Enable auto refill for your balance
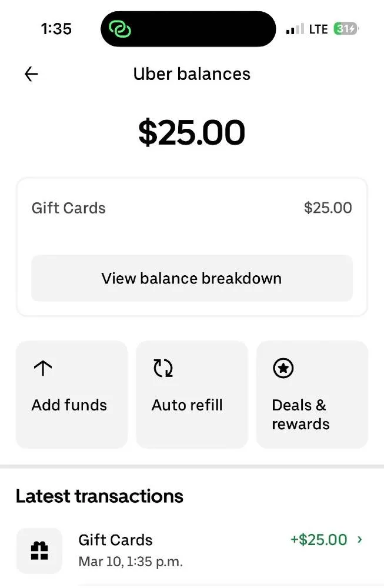Viewport: 384px width, 588px height. tap(191, 394)
